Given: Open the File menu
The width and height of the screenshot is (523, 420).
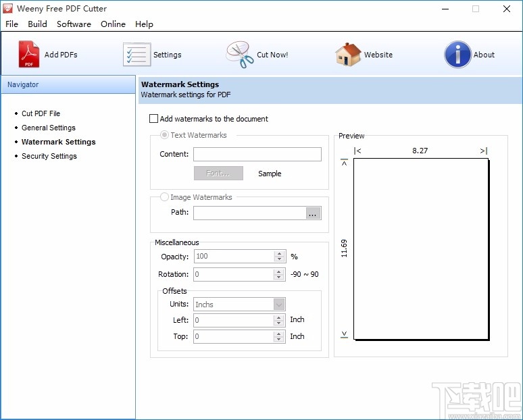Looking at the screenshot, I should coord(11,24).
